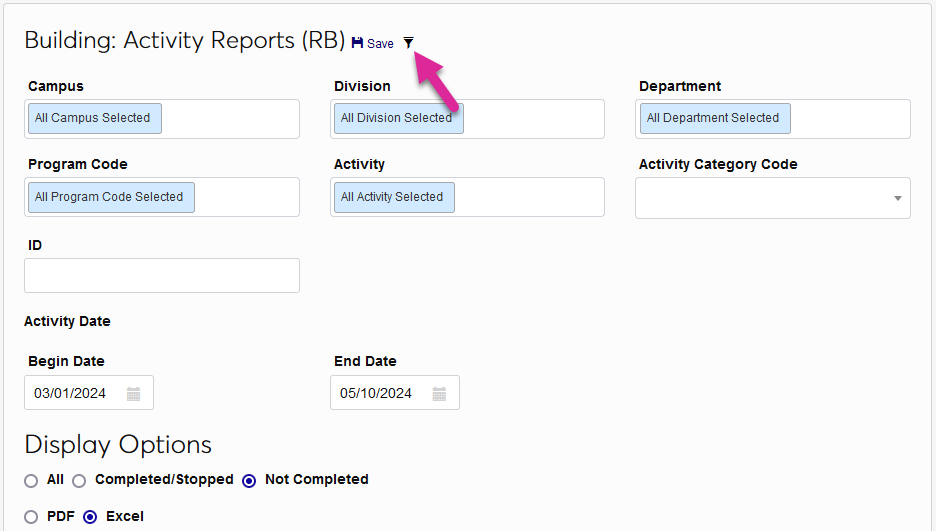Choose PDF output format

point(31,517)
